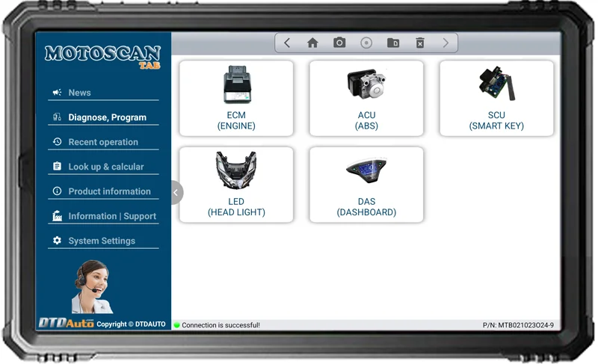Viewport: 598px width, 364px height.
Task: Select the SCU (SMART KEY) label
Action: tap(496, 120)
